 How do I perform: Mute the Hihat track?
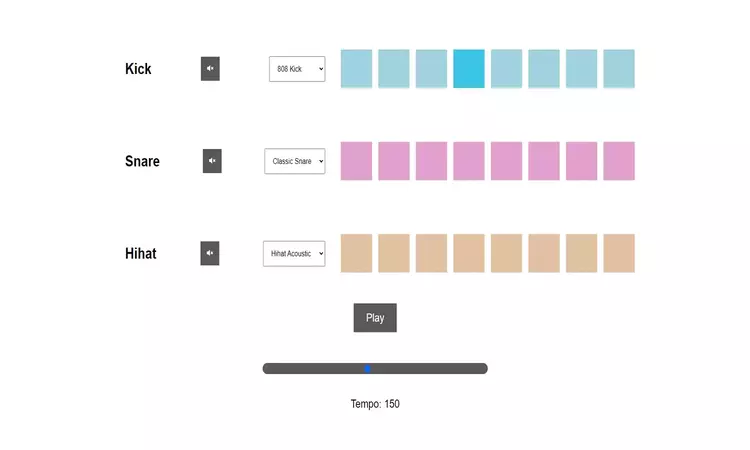click(x=210, y=253)
